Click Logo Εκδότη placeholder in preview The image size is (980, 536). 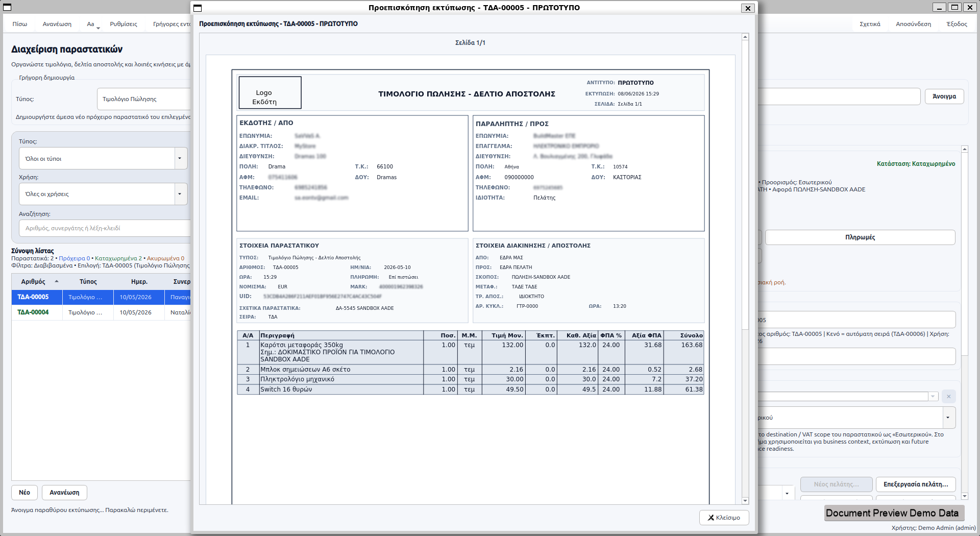[270, 92]
